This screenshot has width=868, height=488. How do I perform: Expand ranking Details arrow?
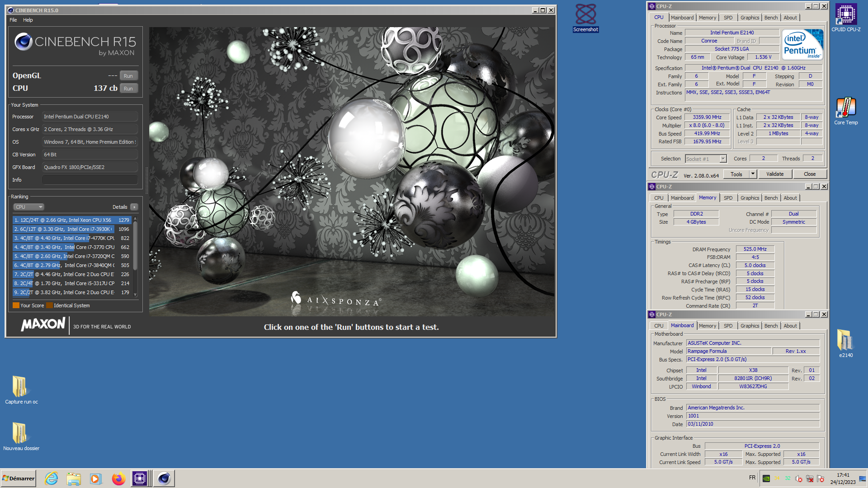pos(134,207)
